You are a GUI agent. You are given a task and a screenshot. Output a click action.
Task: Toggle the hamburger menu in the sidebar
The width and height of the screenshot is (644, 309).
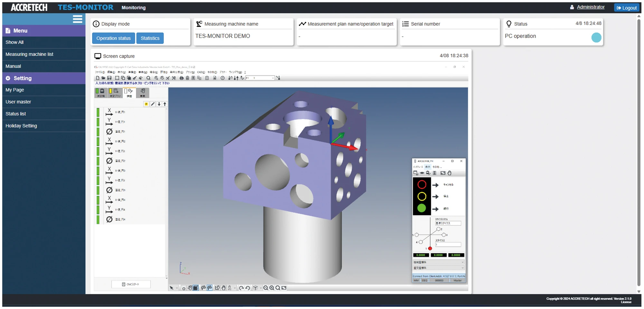tap(77, 19)
